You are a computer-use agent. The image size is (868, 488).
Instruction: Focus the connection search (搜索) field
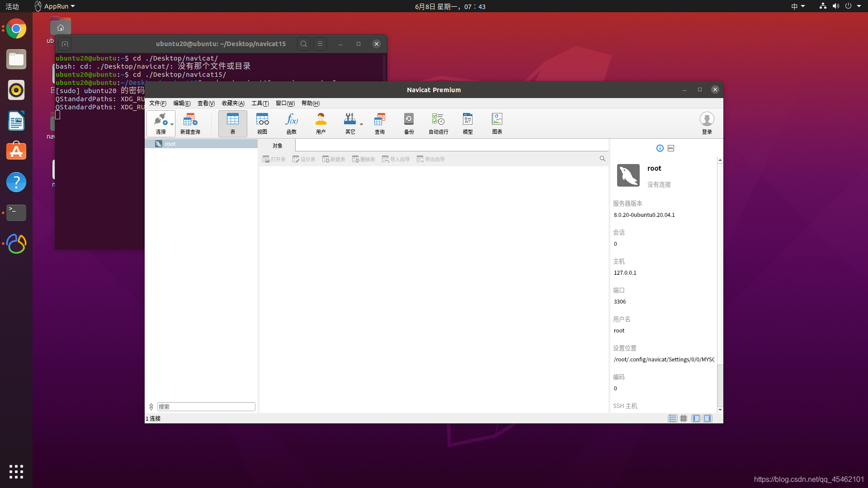[x=206, y=407]
